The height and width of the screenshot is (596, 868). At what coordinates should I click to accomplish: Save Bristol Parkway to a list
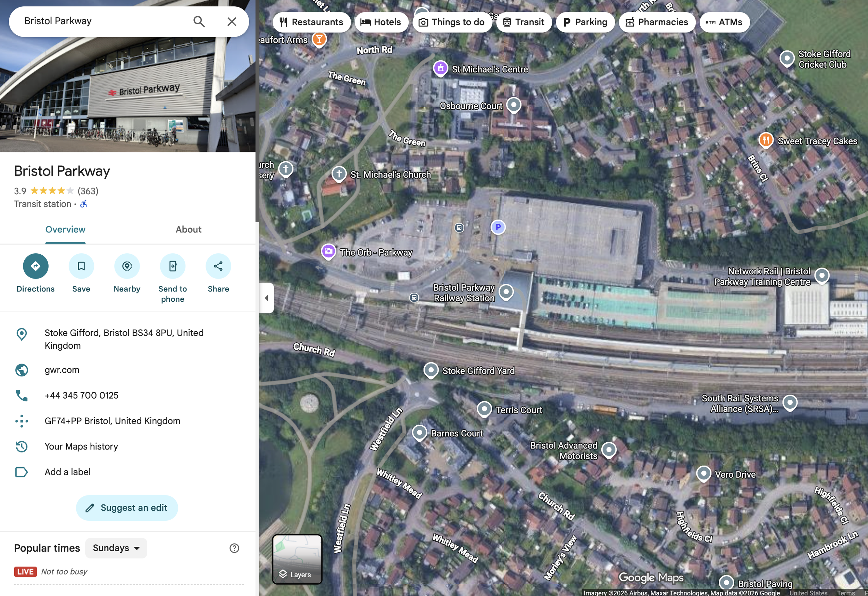click(81, 273)
